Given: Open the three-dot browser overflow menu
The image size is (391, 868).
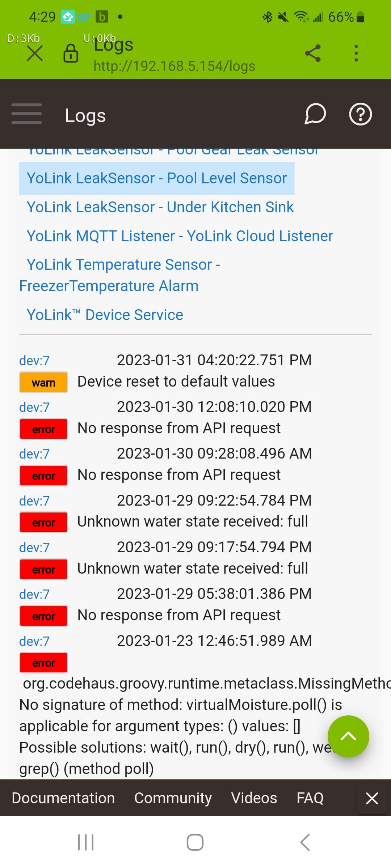Looking at the screenshot, I should (356, 53).
